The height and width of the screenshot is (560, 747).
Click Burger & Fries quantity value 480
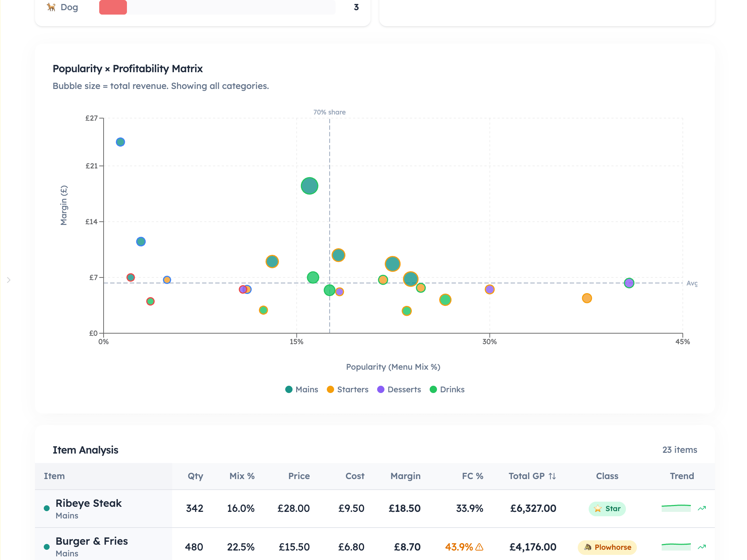click(x=194, y=547)
